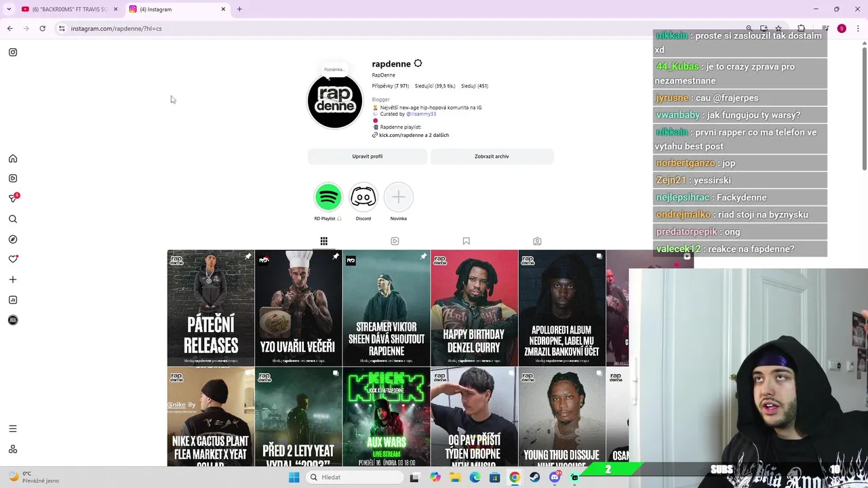Open the Discord story highlight
Viewport: 868px width, 488px height.
(363, 197)
